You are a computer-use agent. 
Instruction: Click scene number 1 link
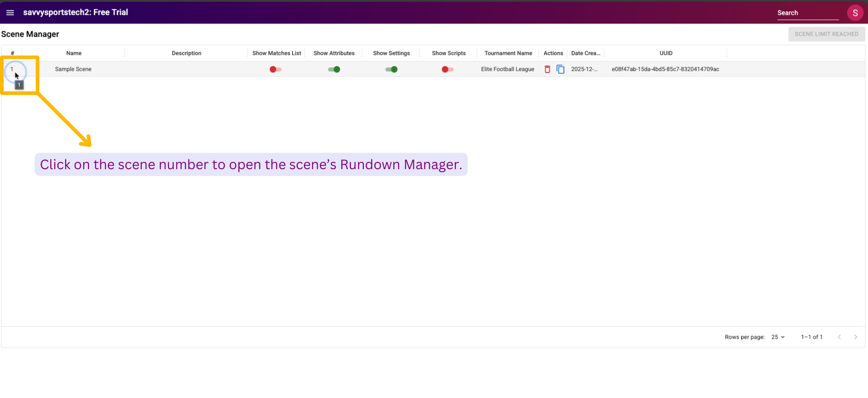12,69
